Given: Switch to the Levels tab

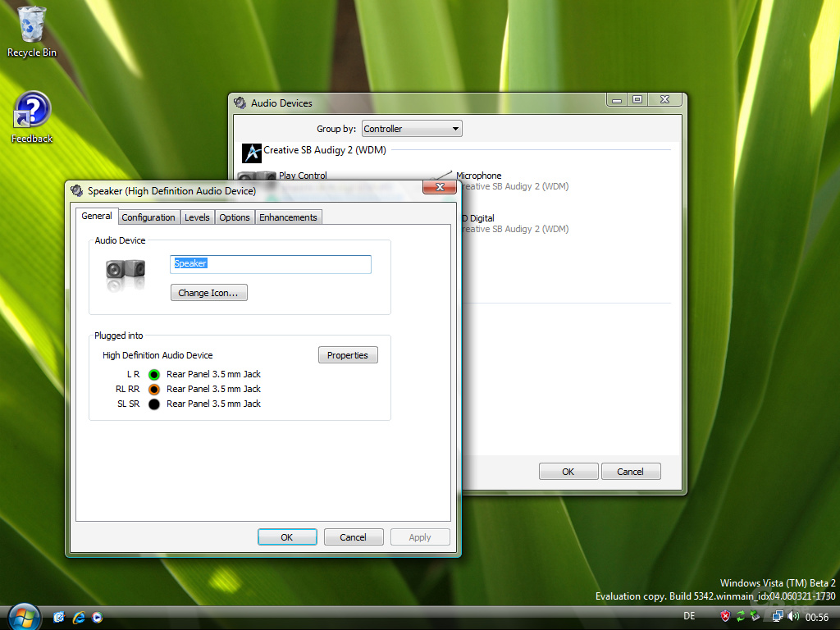Looking at the screenshot, I should click(x=197, y=217).
